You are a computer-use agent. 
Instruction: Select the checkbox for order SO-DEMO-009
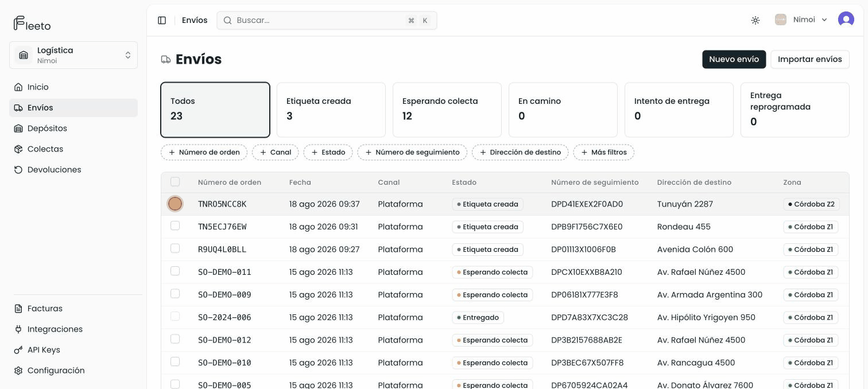(x=175, y=294)
